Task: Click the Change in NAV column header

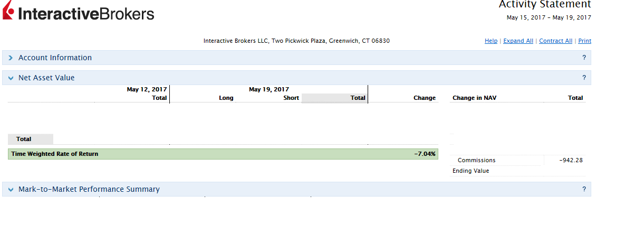Action: 474,98
